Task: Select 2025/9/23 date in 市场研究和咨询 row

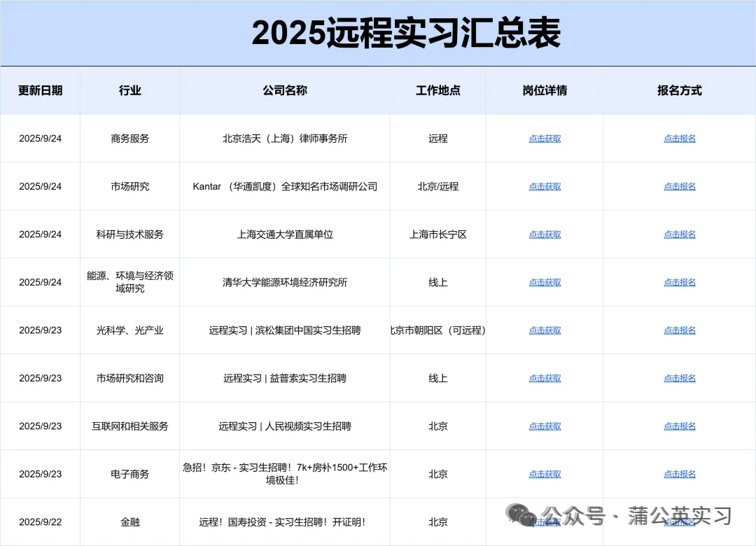Action: (41, 378)
